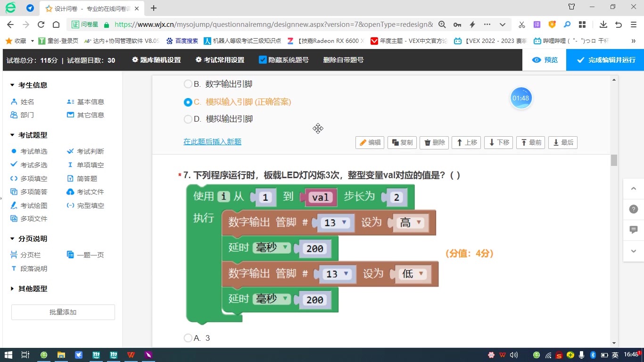644x362 pixels.
Task: Click the purple translate extension icon
Action: pos(537,25)
